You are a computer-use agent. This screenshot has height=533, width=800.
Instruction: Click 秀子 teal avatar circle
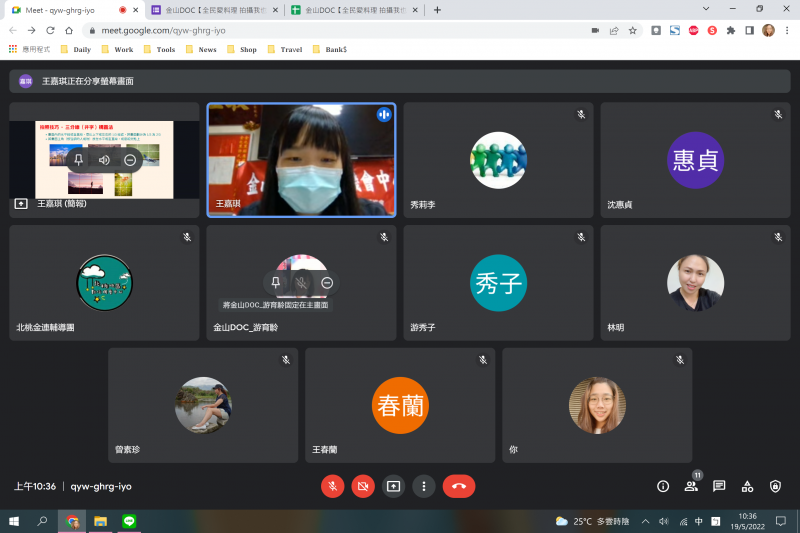pyautogui.click(x=498, y=283)
